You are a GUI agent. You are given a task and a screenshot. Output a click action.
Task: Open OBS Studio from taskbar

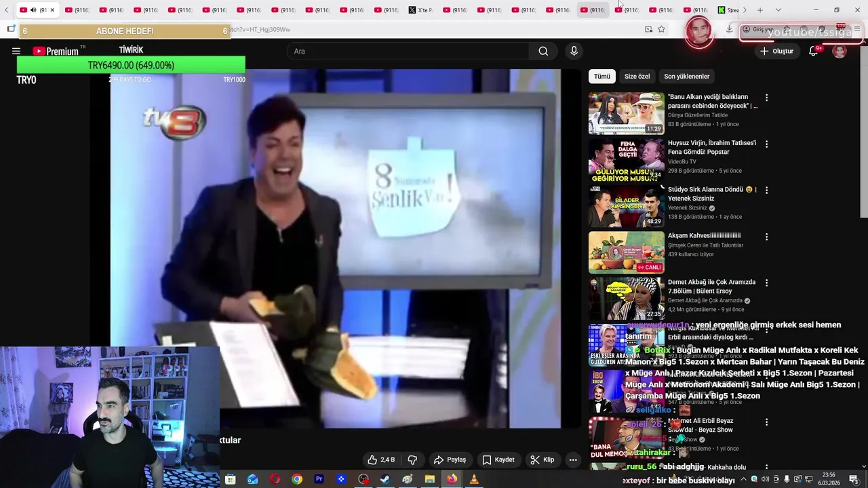363,479
